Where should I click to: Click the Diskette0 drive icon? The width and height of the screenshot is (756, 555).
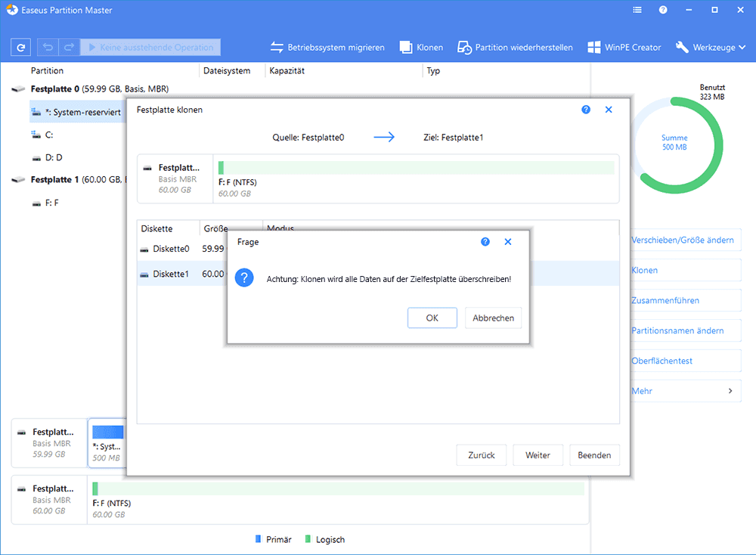(x=144, y=250)
